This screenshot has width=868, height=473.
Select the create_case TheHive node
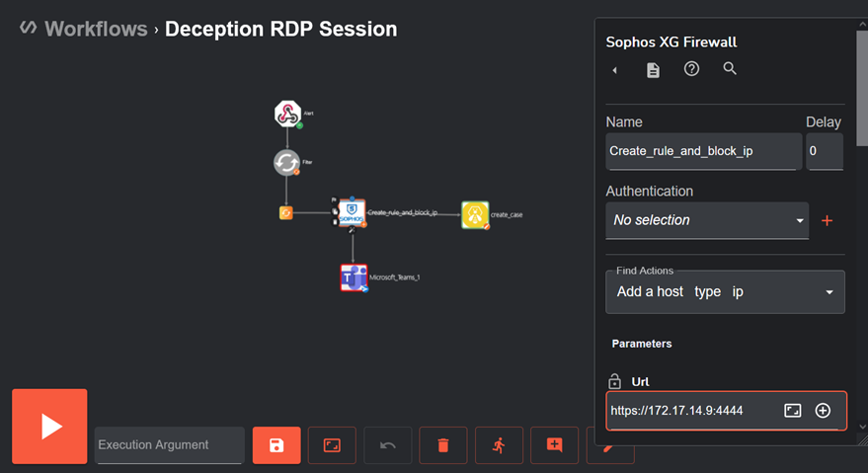(x=475, y=215)
